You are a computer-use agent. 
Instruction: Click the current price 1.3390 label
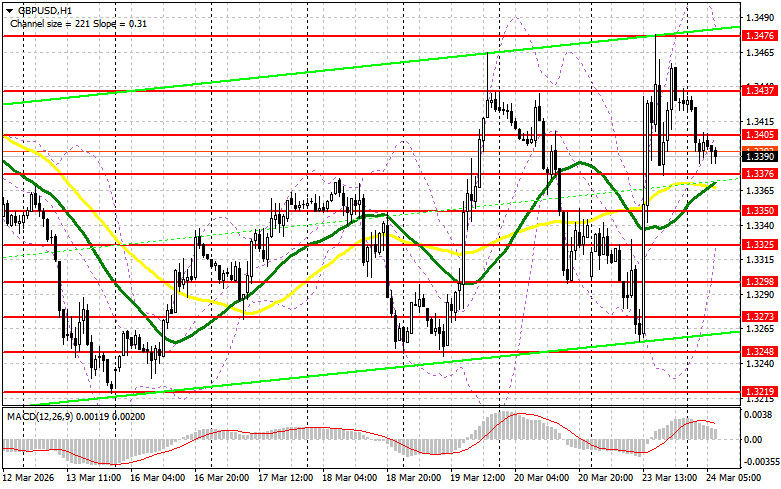coord(759,157)
